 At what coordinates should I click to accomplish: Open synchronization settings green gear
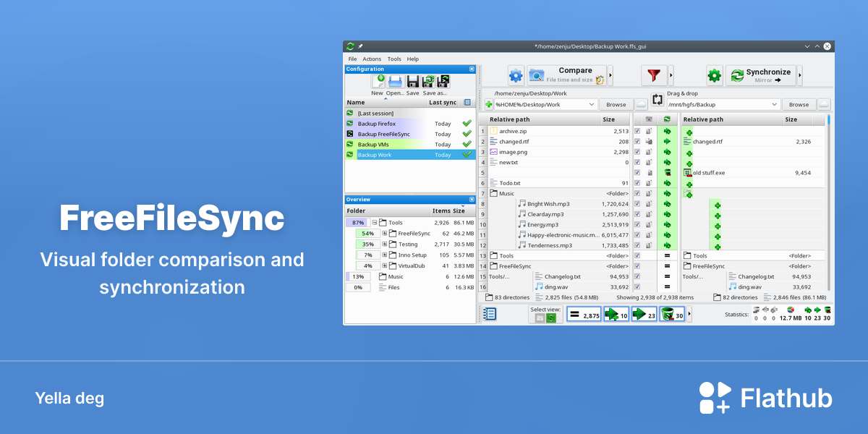click(x=715, y=75)
